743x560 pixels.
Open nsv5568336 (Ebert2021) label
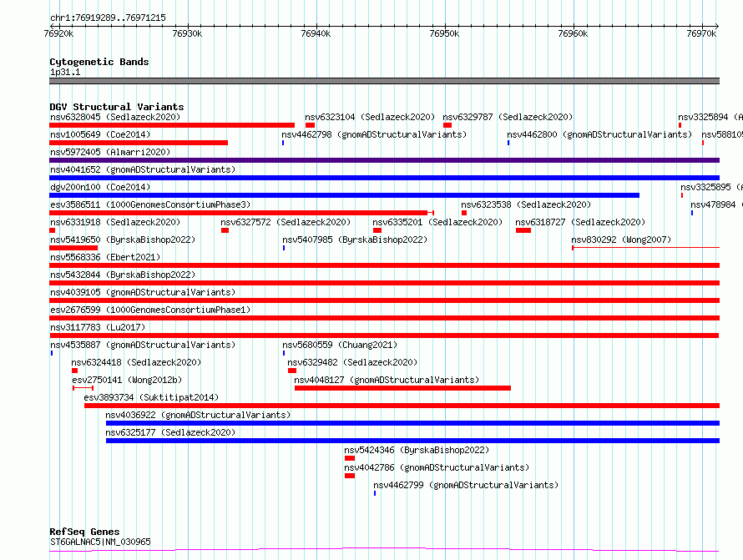105,257
